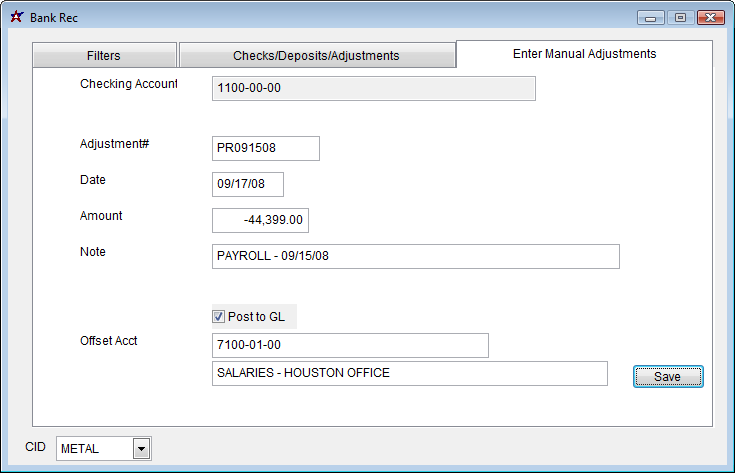Close the Bank Rec window
This screenshot has height=473, width=735.
[711, 18]
